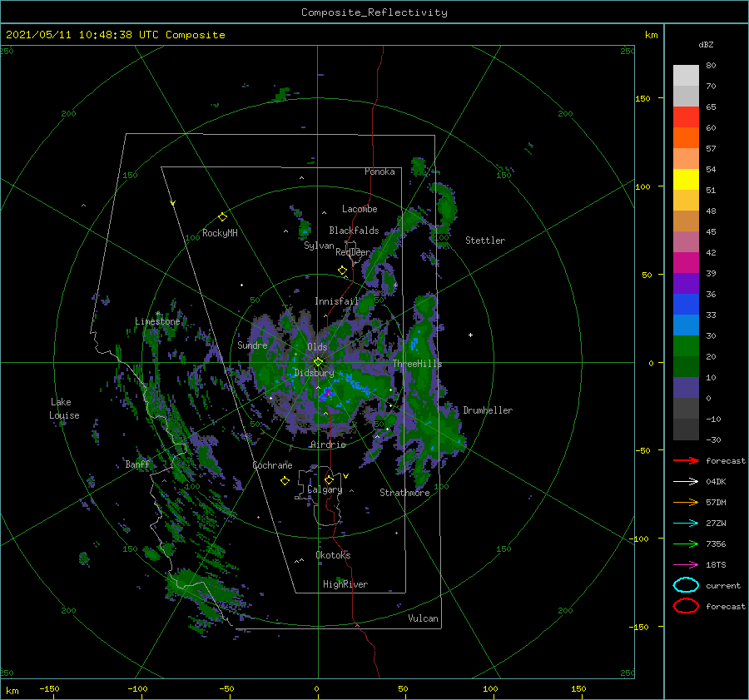Image resolution: width=749 pixels, height=700 pixels.
Task: Click the dBZ legend heading
Action: point(706,45)
